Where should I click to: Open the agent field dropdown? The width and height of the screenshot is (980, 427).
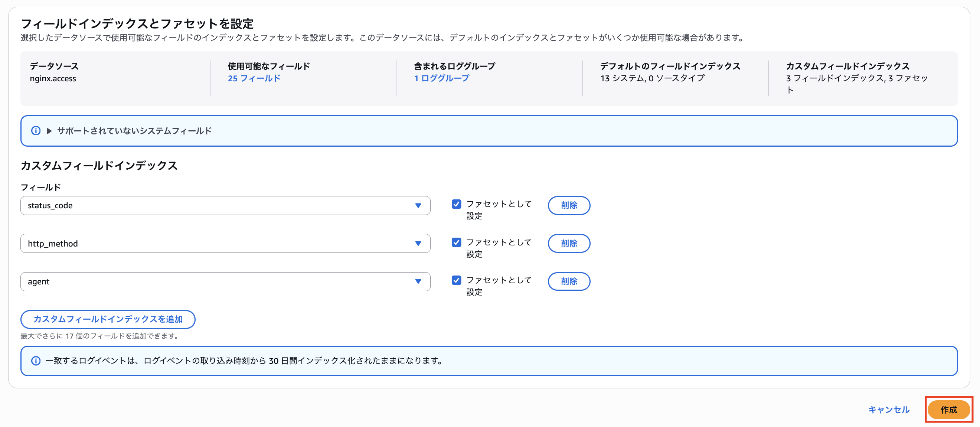pos(418,281)
